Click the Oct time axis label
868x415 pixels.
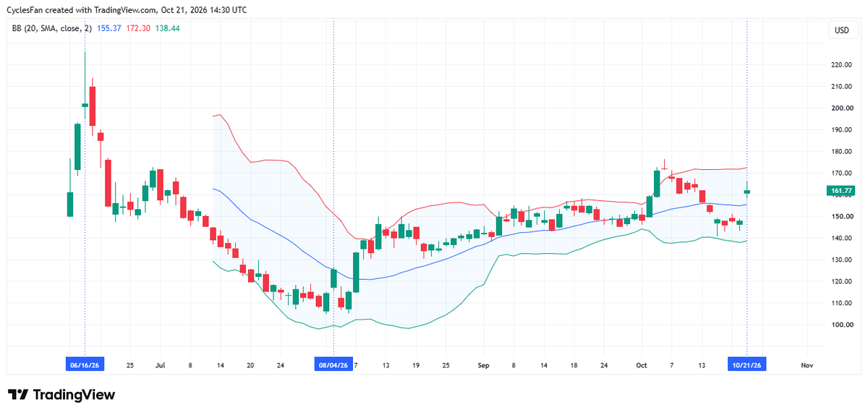pyautogui.click(x=641, y=365)
